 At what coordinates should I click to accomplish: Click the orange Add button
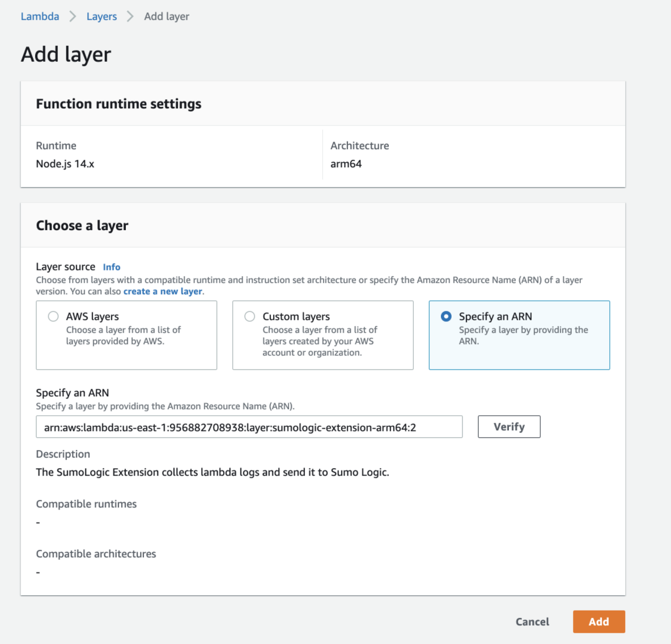click(598, 622)
